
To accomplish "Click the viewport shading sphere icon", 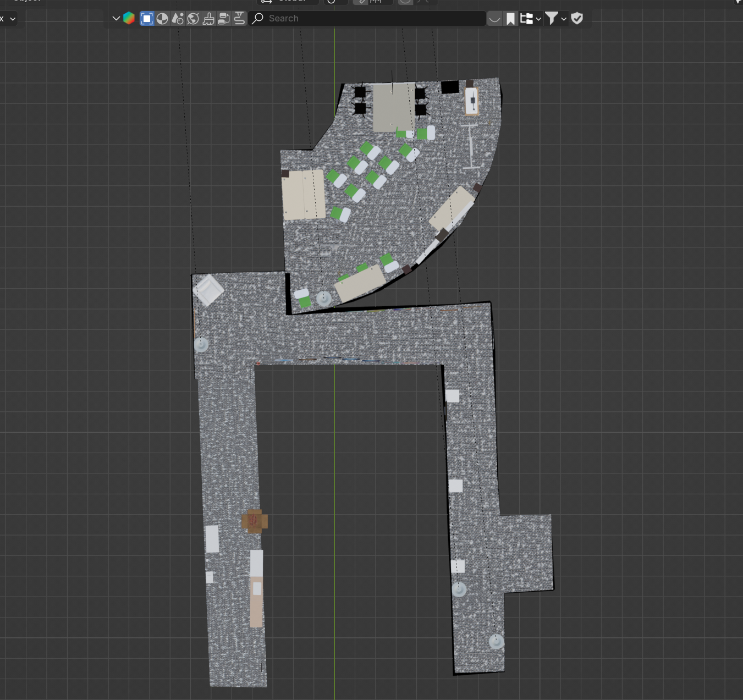I will [162, 18].
